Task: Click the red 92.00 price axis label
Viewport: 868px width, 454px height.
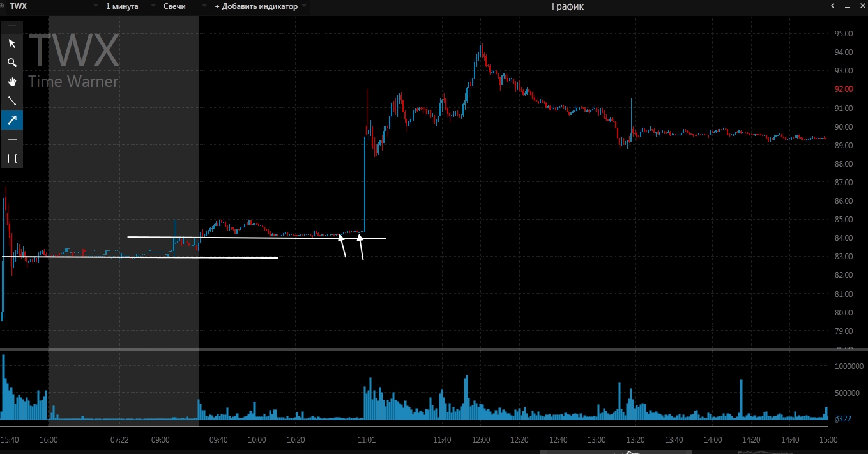Action: coord(843,89)
